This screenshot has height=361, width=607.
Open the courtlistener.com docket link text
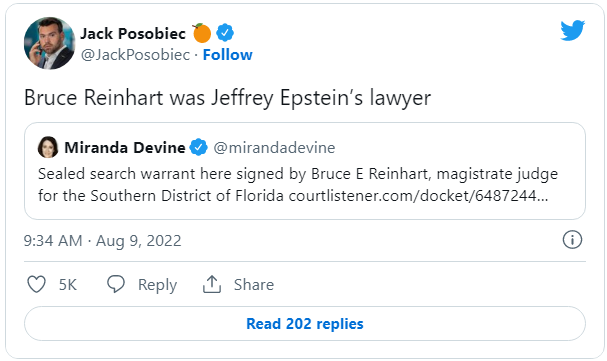pos(418,196)
